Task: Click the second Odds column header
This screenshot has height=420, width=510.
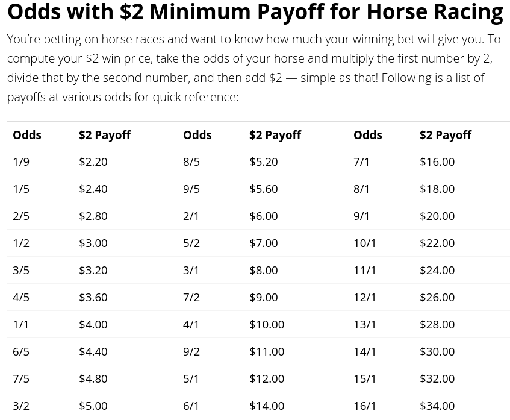Action: pos(197,135)
